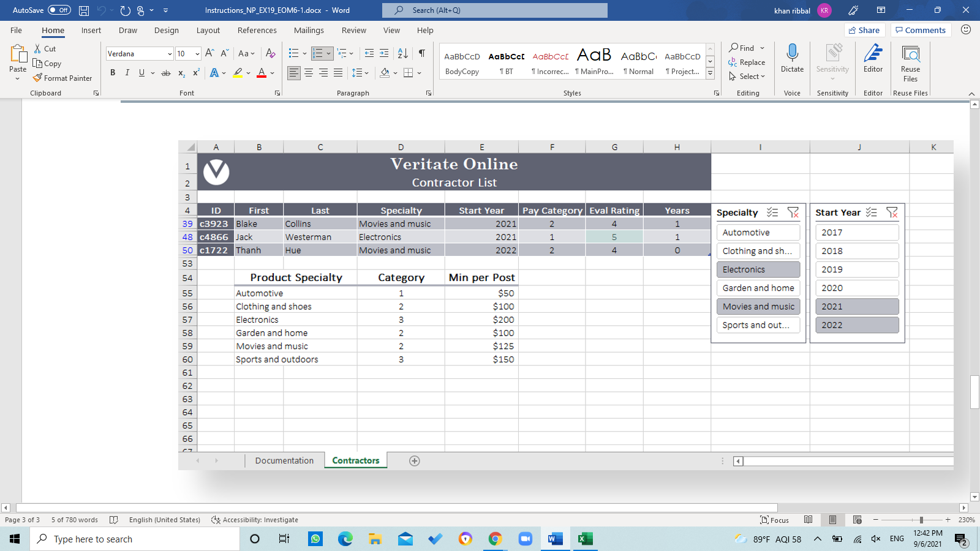Switch to the Mailings ribbon tab
Viewport: 980px width, 551px height.
click(x=309, y=30)
